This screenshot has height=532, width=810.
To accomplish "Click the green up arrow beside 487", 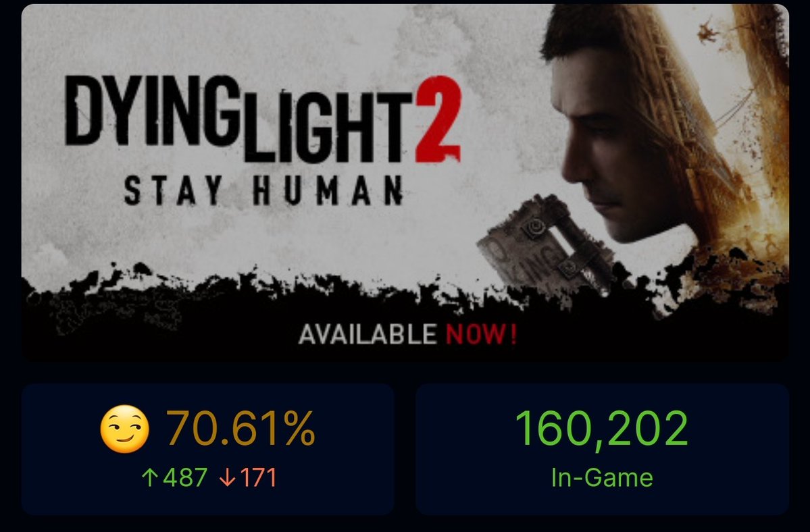I will (x=149, y=478).
